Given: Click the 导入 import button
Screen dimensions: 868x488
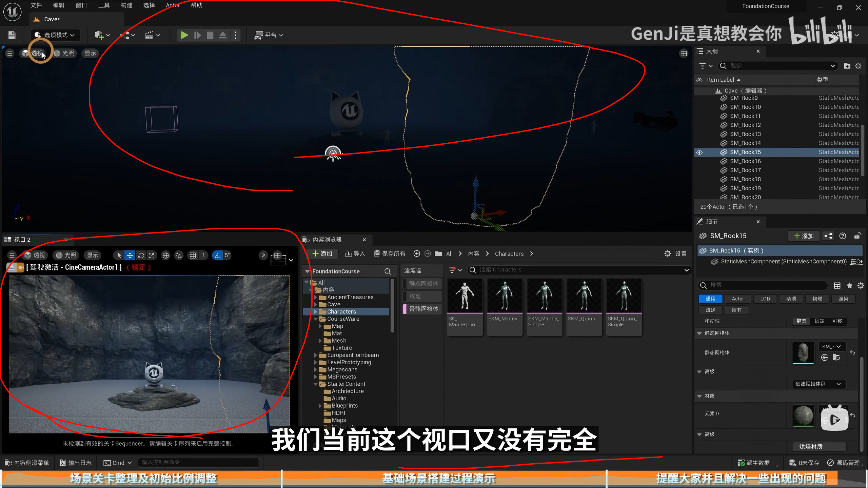Looking at the screenshot, I should [355, 253].
